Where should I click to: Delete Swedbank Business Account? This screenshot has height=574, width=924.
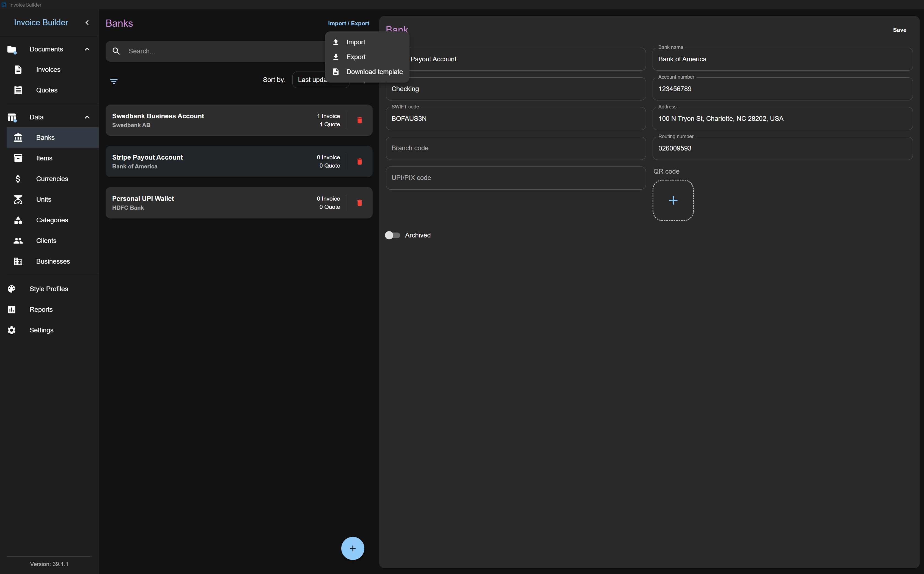360,120
